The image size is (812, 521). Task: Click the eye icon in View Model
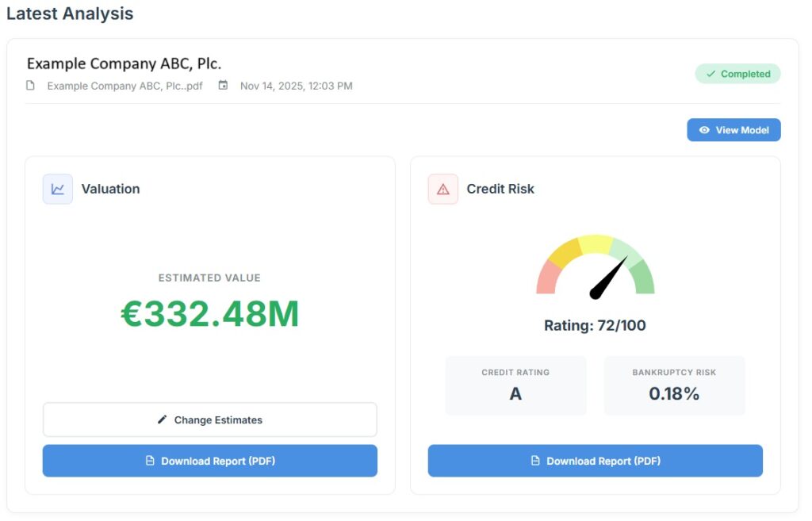click(x=704, y=130)
